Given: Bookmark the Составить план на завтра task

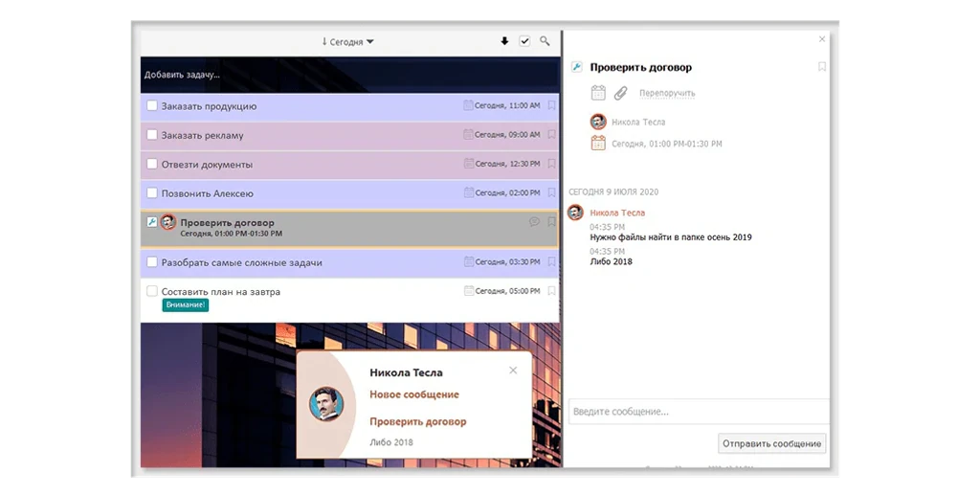Looking at the screenshot, I should pyautogui.click(x=551, y=291).
